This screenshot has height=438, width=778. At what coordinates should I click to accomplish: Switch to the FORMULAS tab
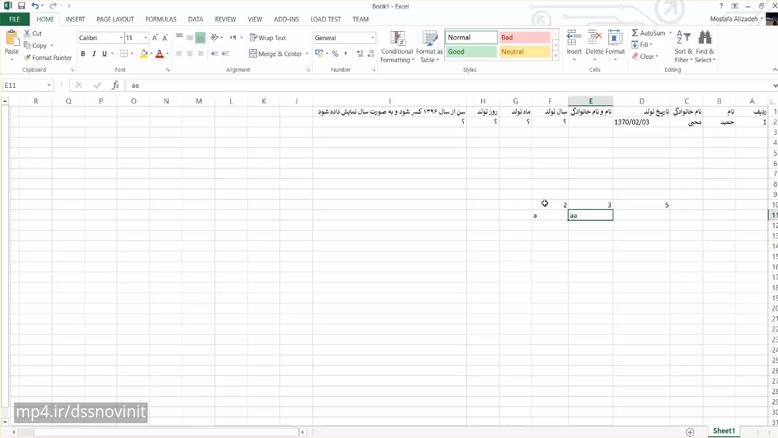[160, 19]
